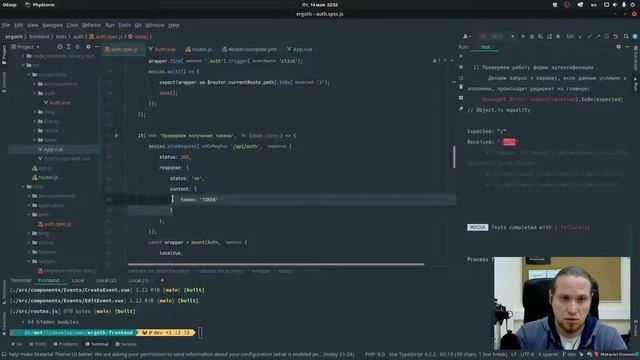The image size is (640, 360).
Task: Expand the Events folder in tree
Action: (35, 121)
